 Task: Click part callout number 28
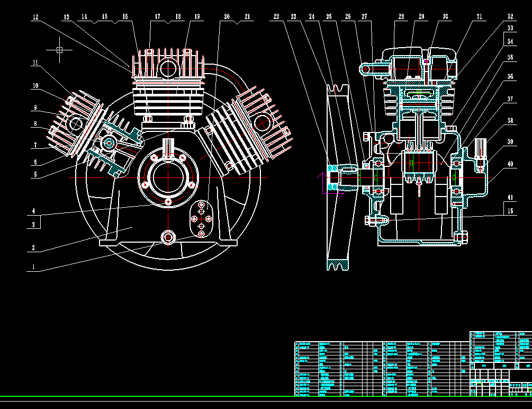tap(401, 16)
